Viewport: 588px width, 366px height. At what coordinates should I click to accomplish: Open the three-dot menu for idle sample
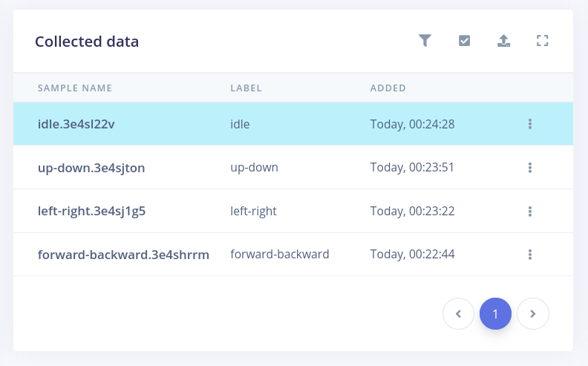(530, 124)
